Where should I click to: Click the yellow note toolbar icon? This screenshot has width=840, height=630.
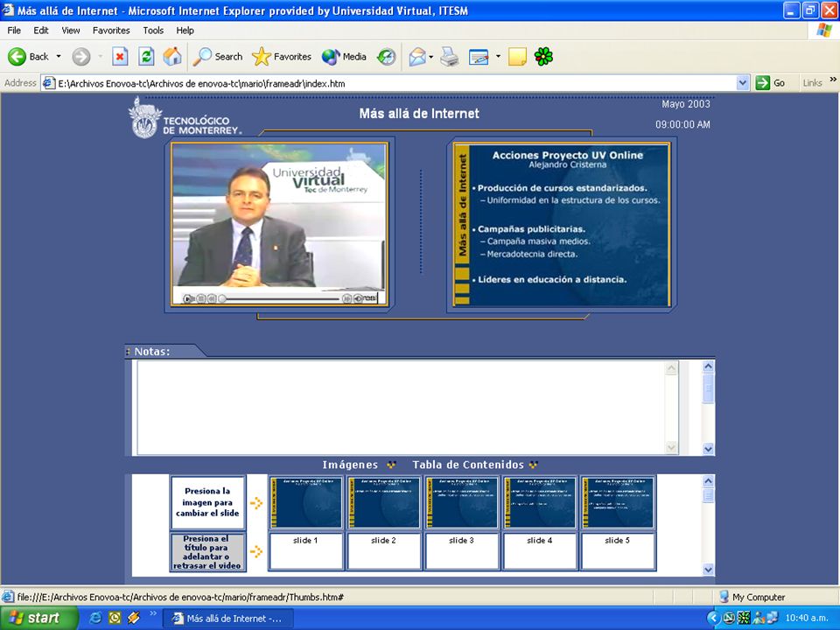click(517, 56)
